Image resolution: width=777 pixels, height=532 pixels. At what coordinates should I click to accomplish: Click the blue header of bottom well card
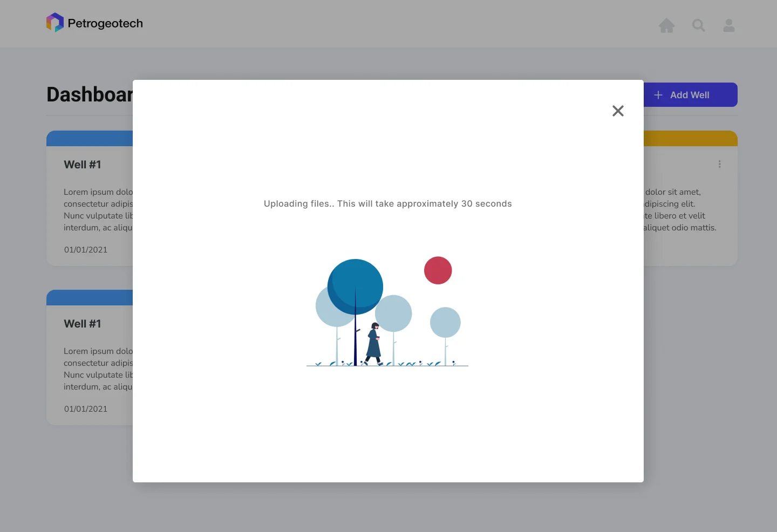click(90, 298)
